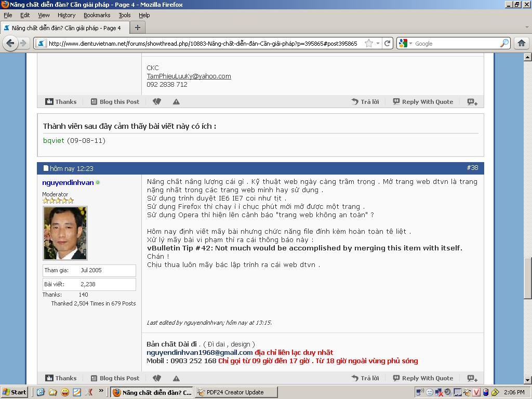
Task: Open the Firefox home page icon
Action: click(522, 44)
